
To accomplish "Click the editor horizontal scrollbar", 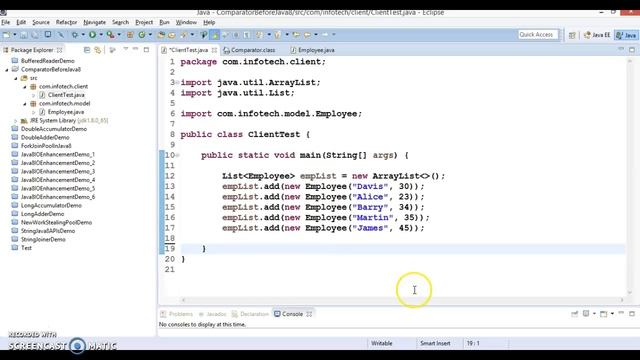I will [x=402, y=300].
